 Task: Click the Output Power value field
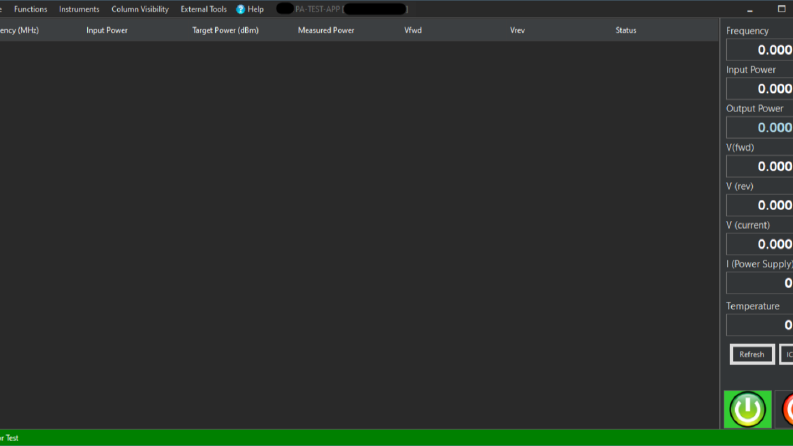tap(760, 127)
